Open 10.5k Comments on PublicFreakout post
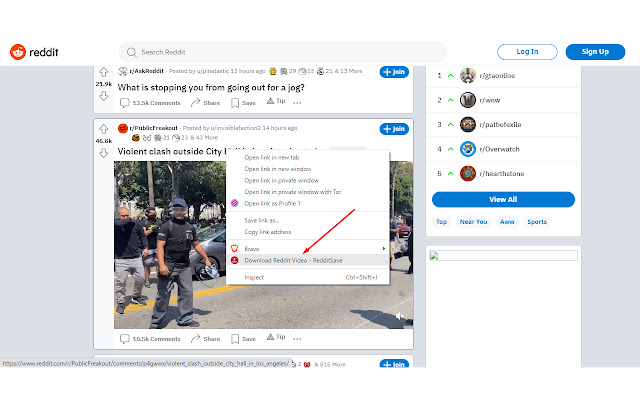640x400 pixels. pos(150,339)
